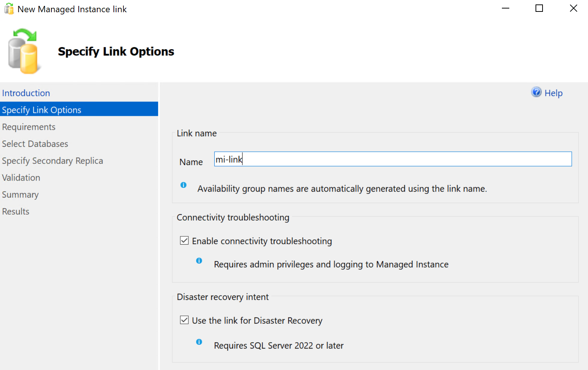
Task: Open the Requirements step
Action: pyautogui.click(x=28, y=127)
